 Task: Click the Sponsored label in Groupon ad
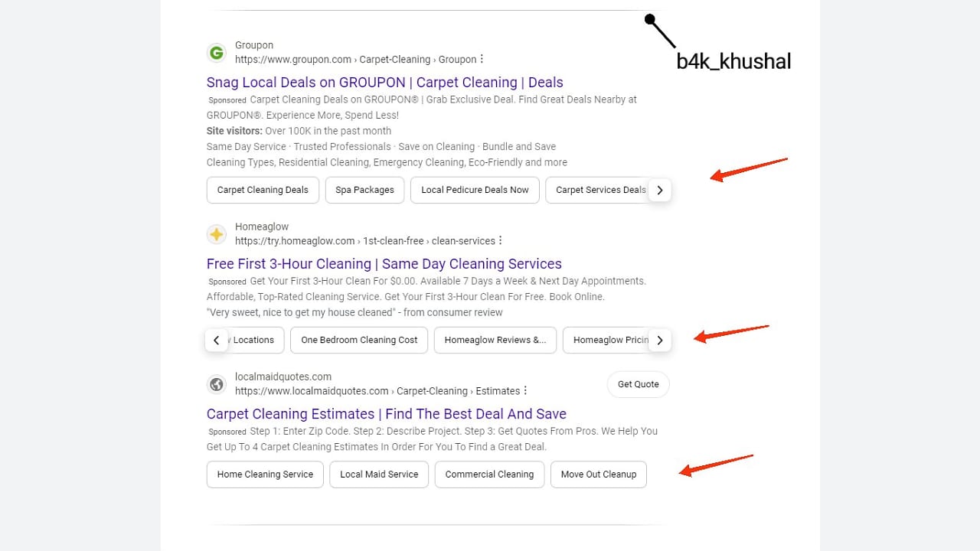tap(227, 100)
